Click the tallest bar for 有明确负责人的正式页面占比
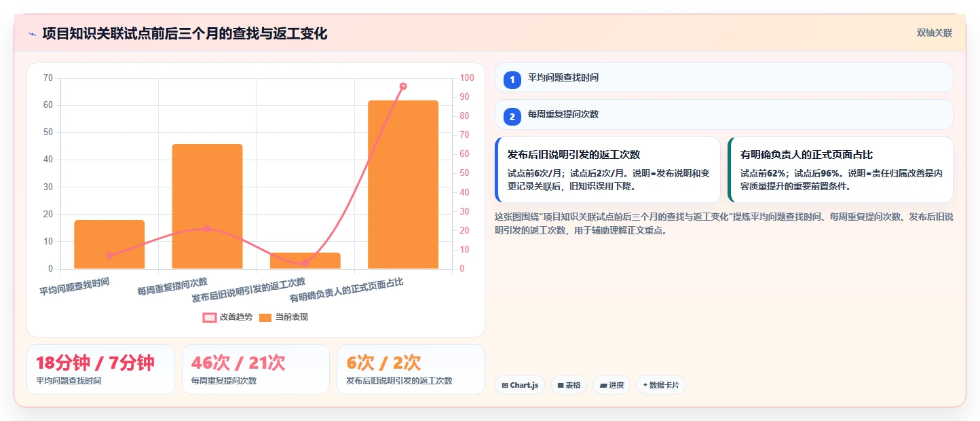The image size is (980, 421). pos(402,185)
